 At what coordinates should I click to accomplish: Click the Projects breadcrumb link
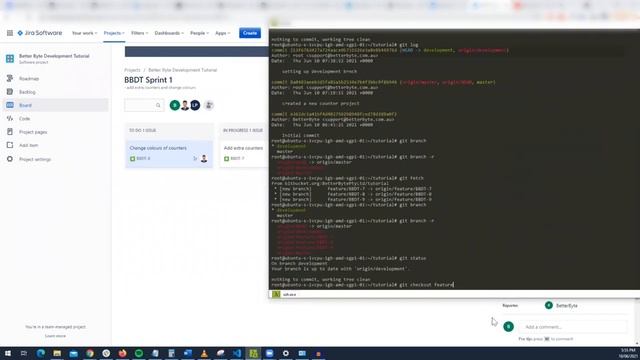132,70
